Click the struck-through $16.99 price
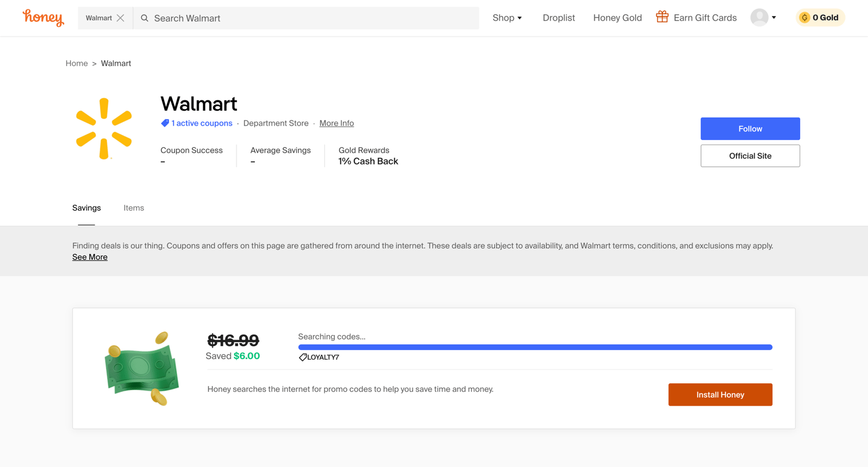Screen dimensions: 868x467 [233, 340]
